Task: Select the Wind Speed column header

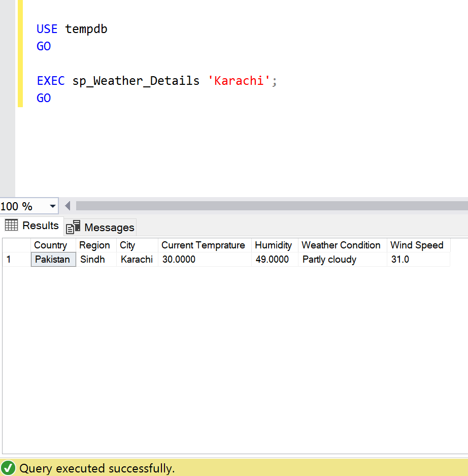Action: [417, 245]
